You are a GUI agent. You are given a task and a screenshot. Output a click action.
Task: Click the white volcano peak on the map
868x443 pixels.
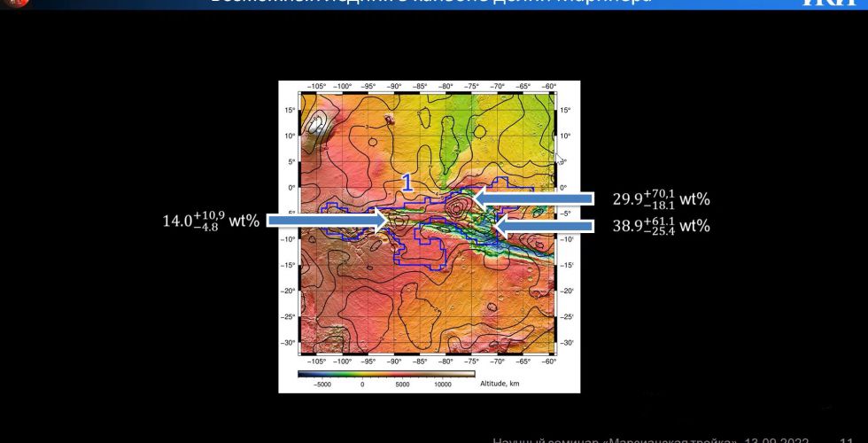click(316, 128)
